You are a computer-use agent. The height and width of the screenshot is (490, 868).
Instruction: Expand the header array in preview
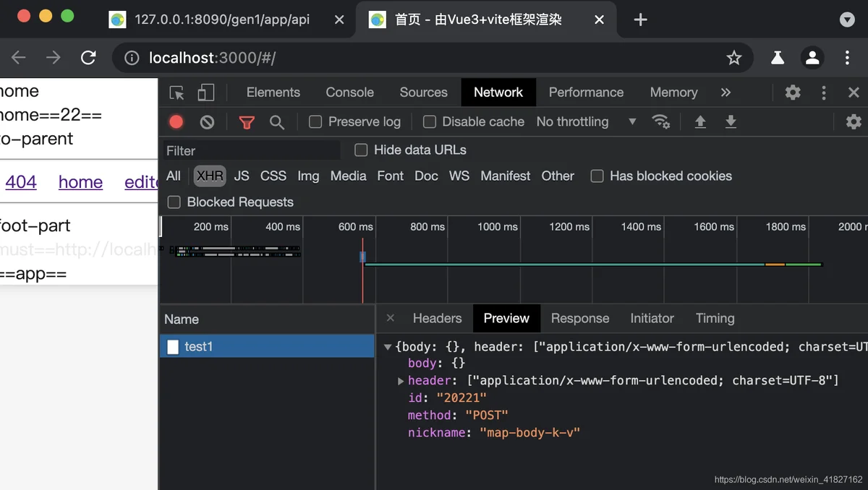click(x=401, y=381)
